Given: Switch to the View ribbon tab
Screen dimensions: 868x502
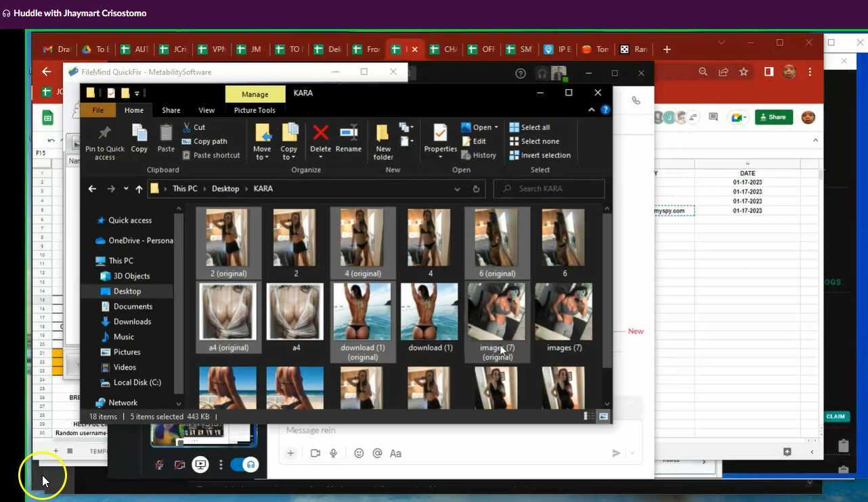Looking at the screenshot, I should click(207, 110).
